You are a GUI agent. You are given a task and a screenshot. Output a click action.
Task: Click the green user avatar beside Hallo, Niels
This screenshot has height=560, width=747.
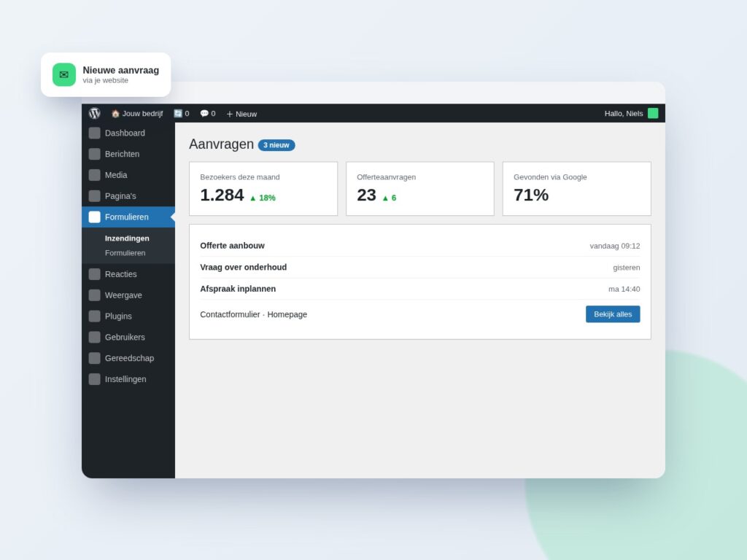653,113
